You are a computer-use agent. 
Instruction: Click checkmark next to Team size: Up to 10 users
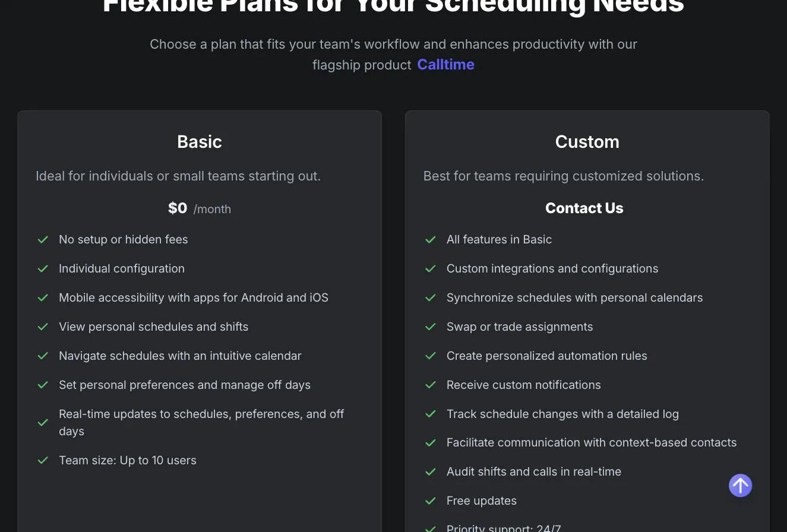click(43, 461)
